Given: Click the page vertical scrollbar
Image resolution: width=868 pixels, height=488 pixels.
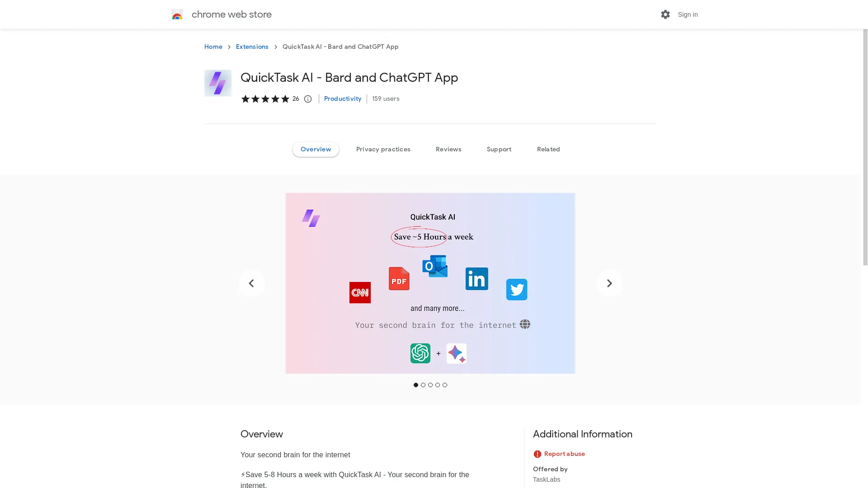Looking at the screenshot, I should [x=865, y=147].
